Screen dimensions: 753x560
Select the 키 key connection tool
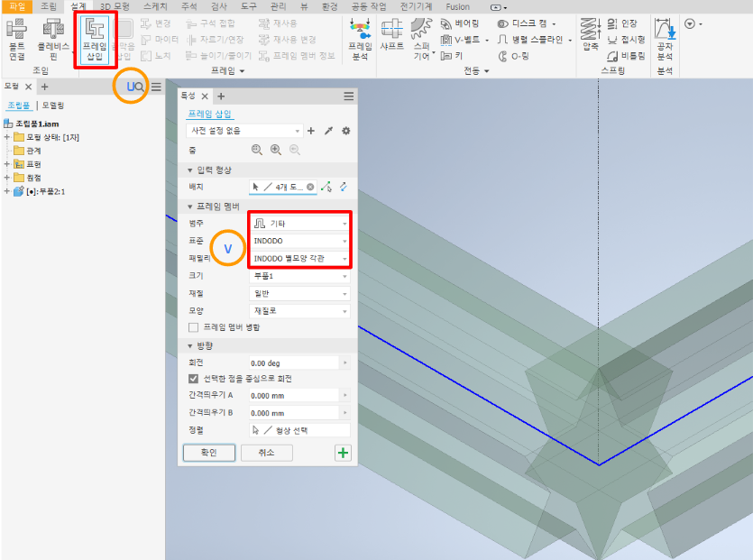[x=452, y=56]
